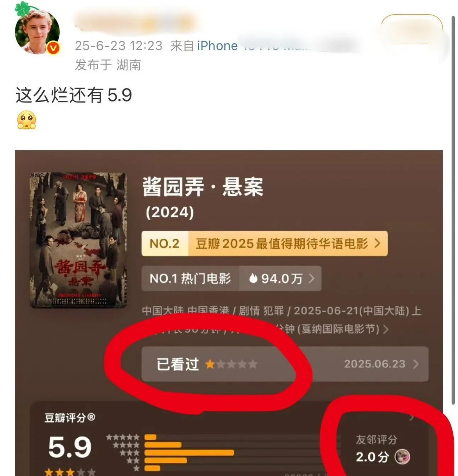Open the 酱园弄·悬案 movie poster
The height and width of the screenshot is (476, 458).
78,240
